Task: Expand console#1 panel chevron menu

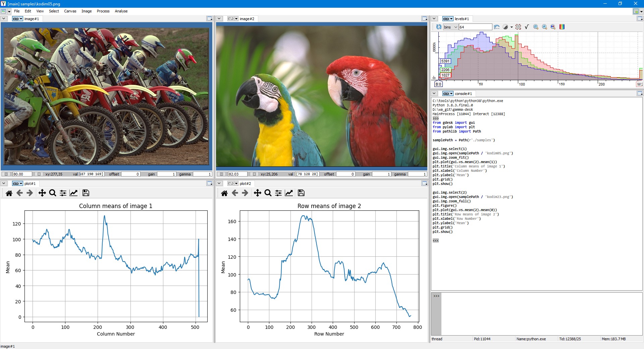Action: click(434, 94)
